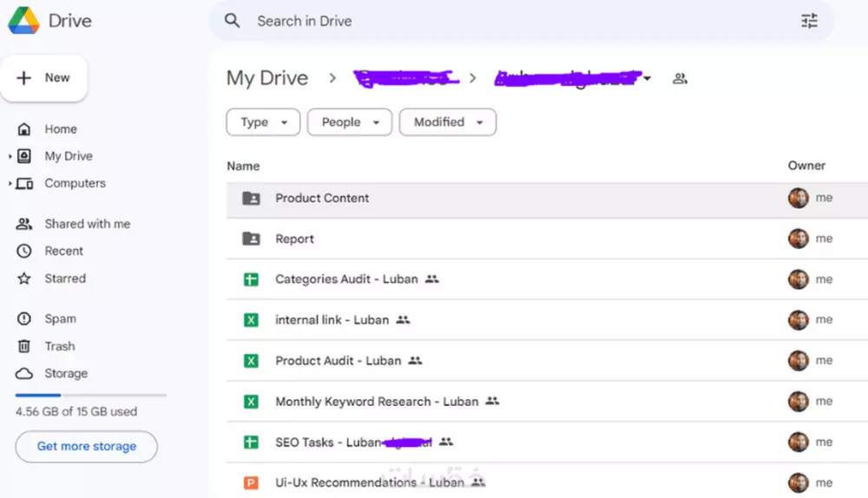The height and width of the screenshot is (498, 868).
Task: Click the search magnifier icon
Action: 232,21
